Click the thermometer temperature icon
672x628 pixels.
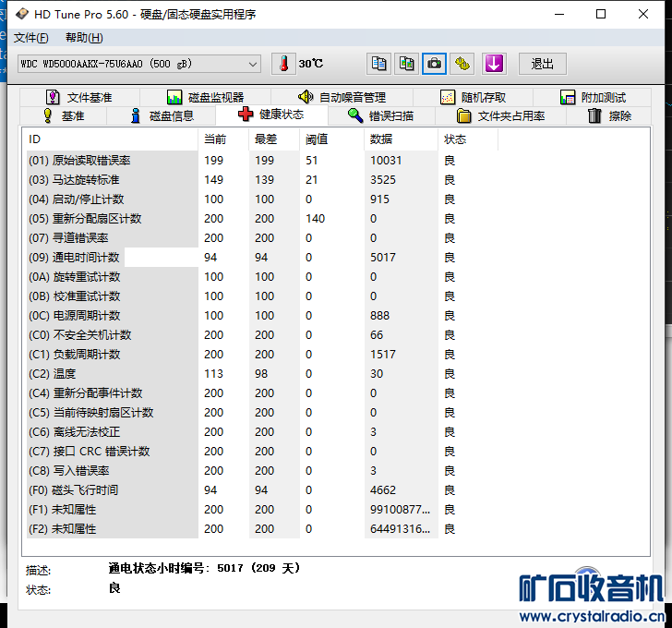click(283, 64)
